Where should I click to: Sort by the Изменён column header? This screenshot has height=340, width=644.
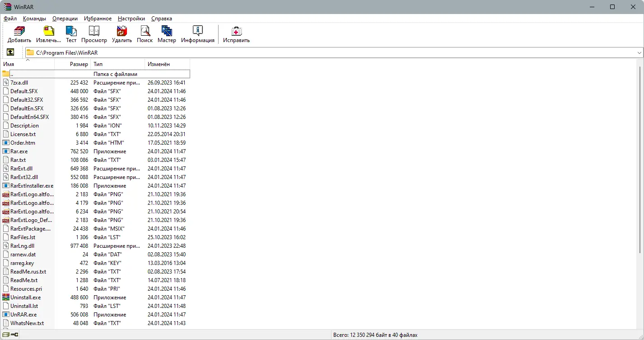click(x=168, y=64)
